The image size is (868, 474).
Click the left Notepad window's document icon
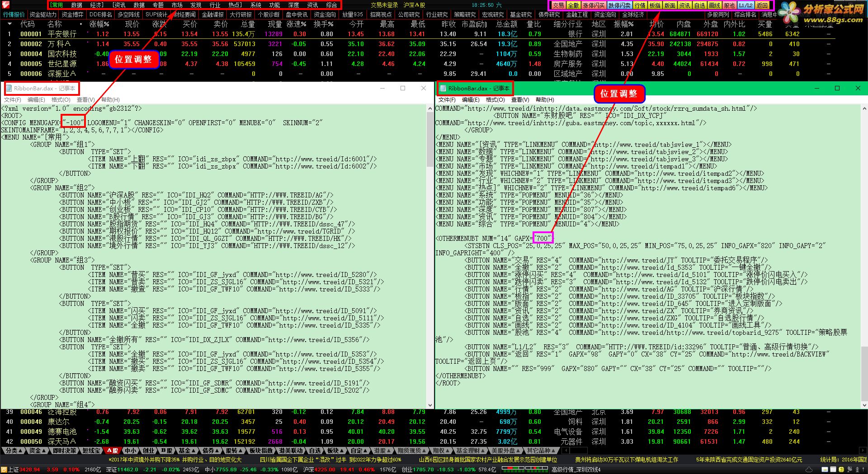click(8, 88)
